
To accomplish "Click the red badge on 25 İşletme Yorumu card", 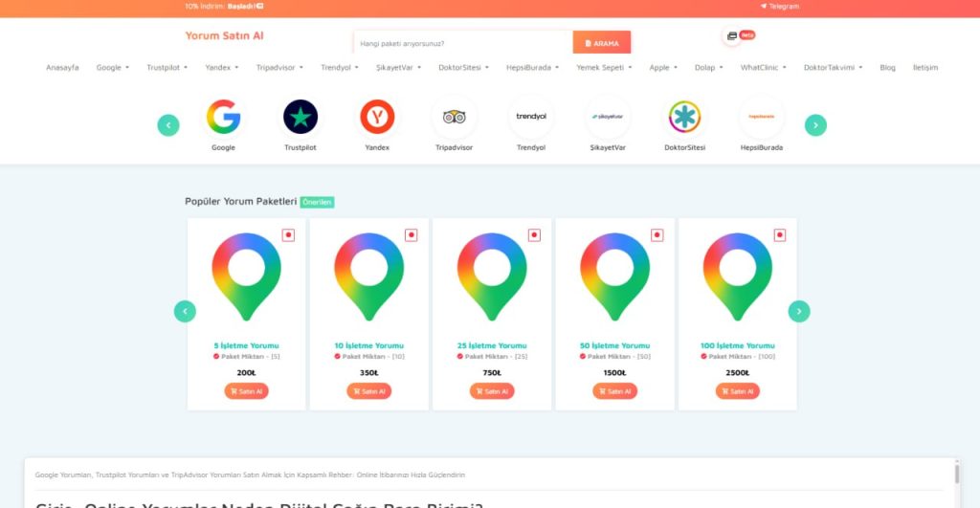I will pyautogui.click(x=534, y=235).
